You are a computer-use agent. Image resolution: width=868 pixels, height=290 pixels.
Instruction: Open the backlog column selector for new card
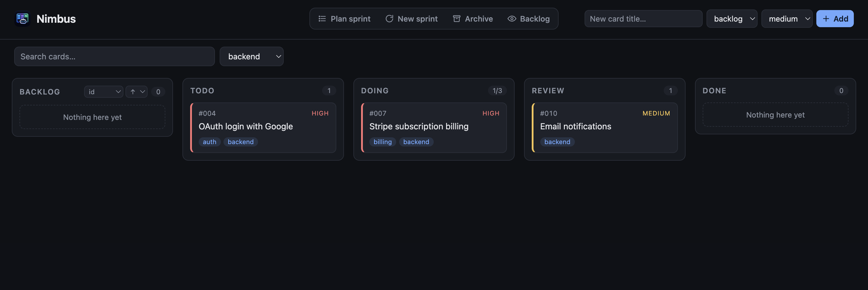732,19
